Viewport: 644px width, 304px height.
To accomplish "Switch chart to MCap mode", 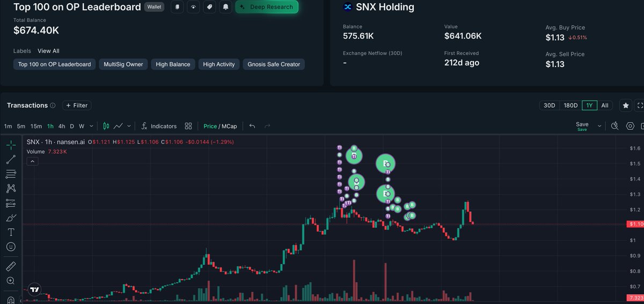I will click(229, 126).
